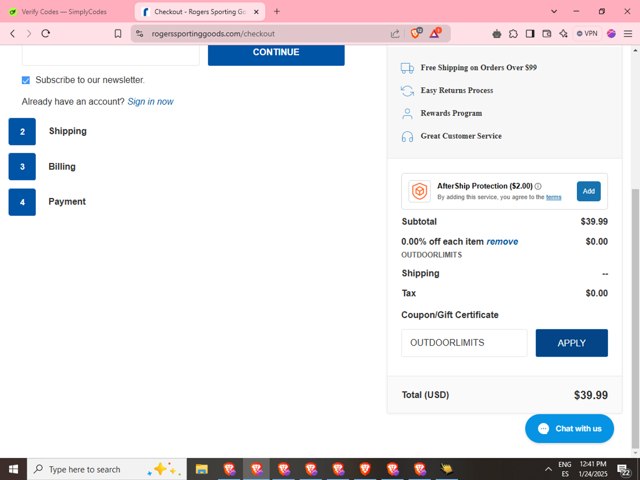Click the blue CONTINUE button

pyautogui.click(x=276, y=55)
